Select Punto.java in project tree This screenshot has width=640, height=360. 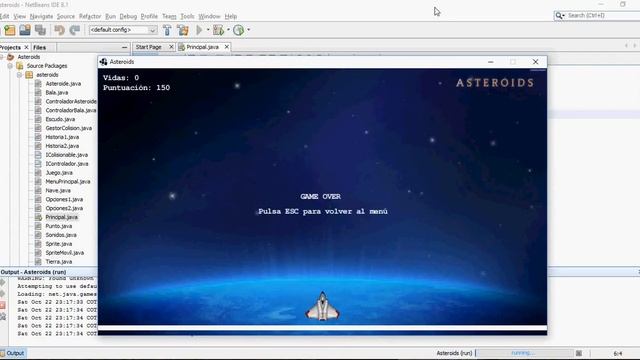tap(59, 226)
